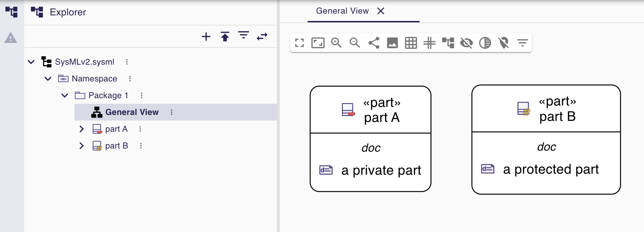This screenshot has height=232, width=644.
Task: Click the share diagram icon
Action: (x=374, y=43)
